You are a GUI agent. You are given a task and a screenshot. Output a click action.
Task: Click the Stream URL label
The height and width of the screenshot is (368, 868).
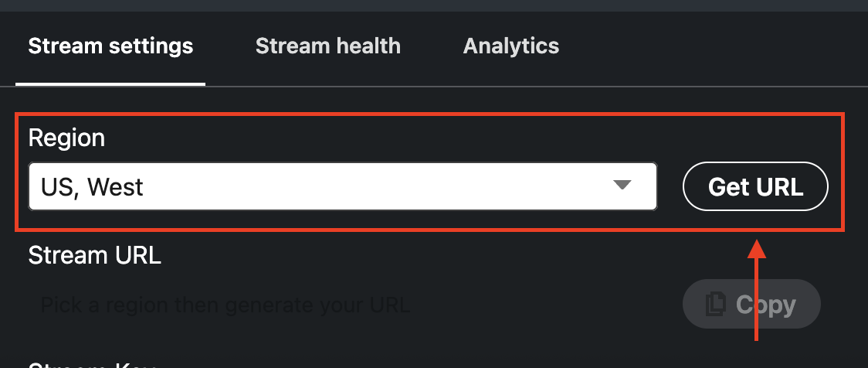(x=94, y=255)
